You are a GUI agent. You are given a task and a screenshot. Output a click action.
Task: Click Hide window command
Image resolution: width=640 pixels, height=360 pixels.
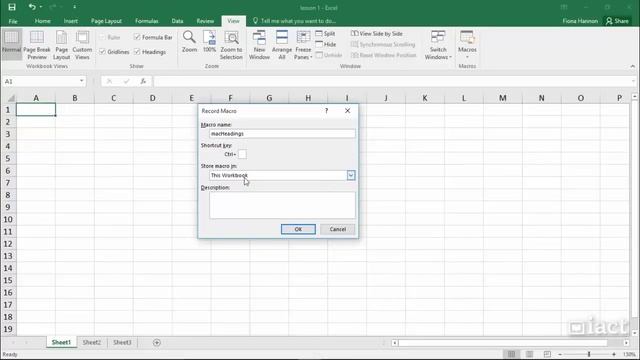pyautogui.click(x=325, y=44)
